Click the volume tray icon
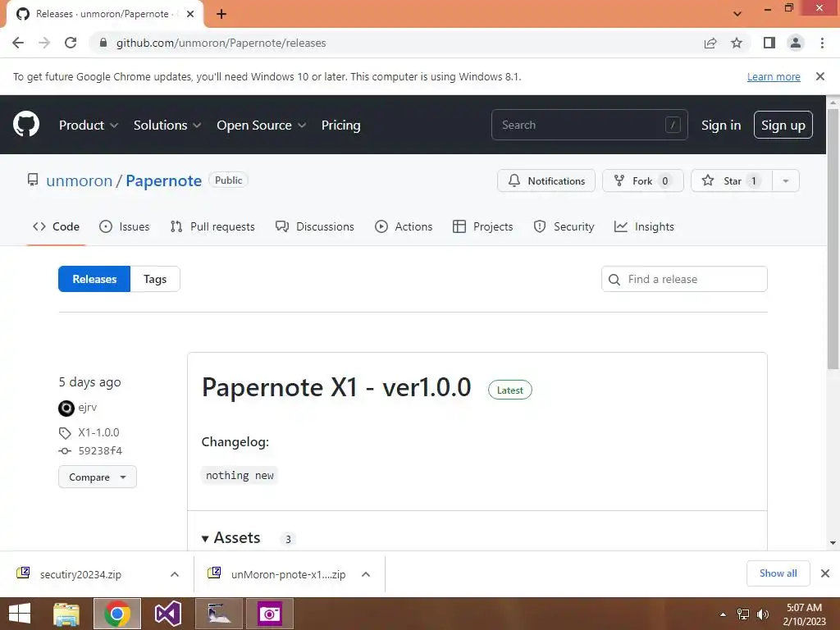 [762, 614]
